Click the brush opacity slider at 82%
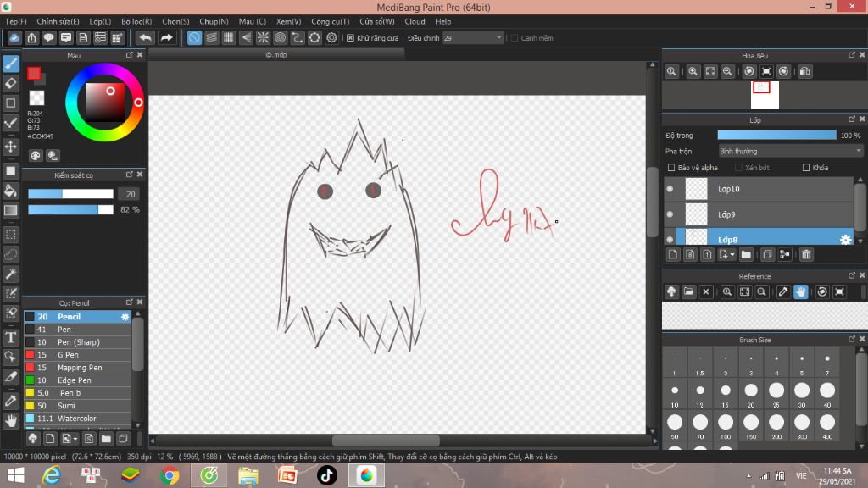Image resolution: width=868 pixels, height=488 pixels. (x=70, y=210)
